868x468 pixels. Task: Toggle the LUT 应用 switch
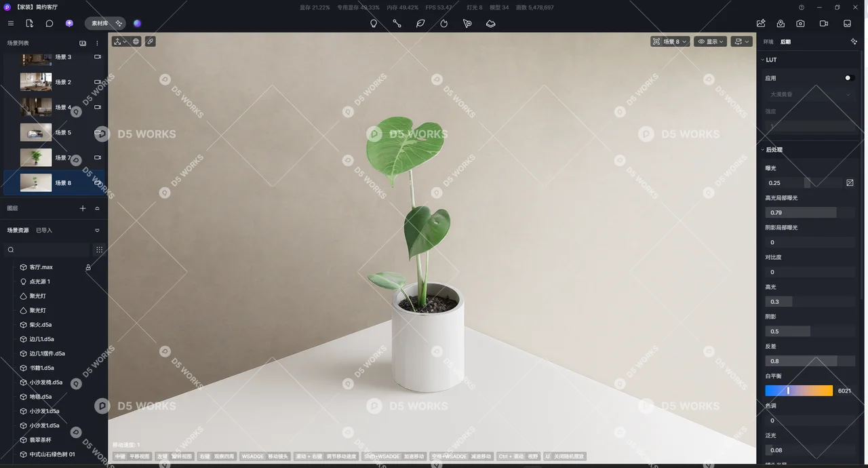pos(849,78)
